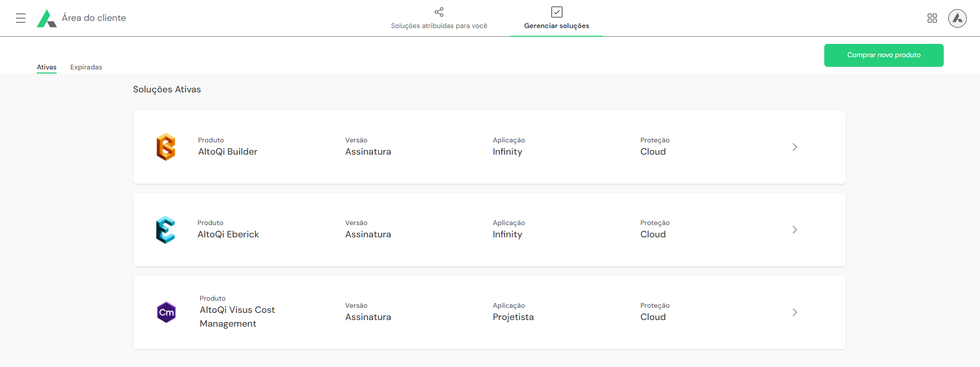Click the green AltoQi logo
Image resolution: width=980 pixels, height=367 pixels.
click(x=47, y=18)
